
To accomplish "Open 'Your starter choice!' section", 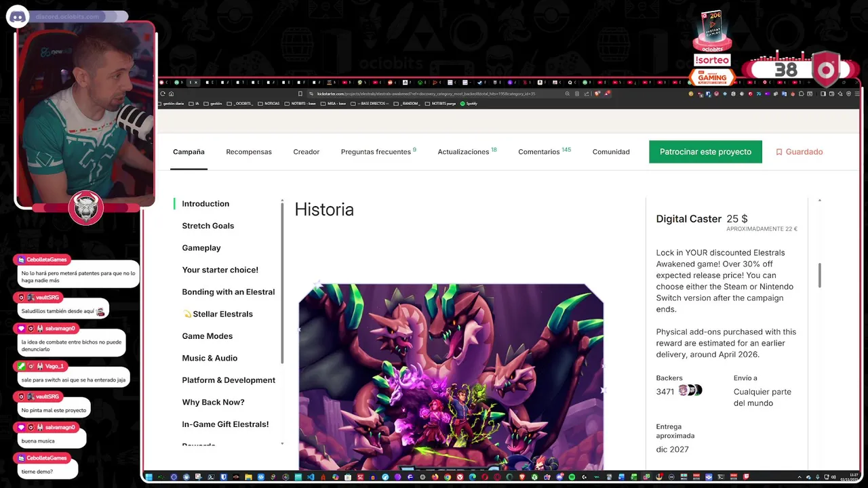I will click(220, 270).
